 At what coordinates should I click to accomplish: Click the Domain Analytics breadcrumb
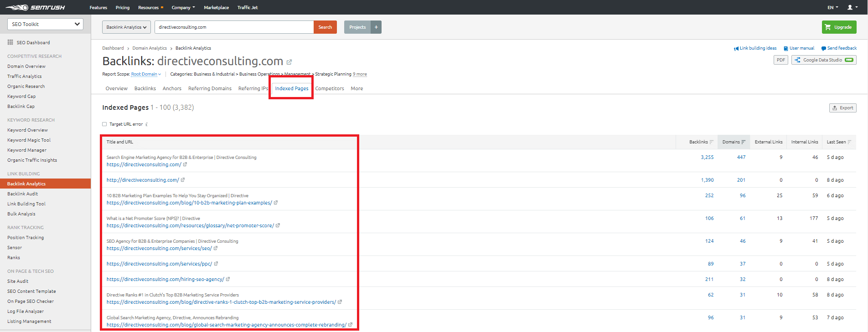tap(150, 48)
